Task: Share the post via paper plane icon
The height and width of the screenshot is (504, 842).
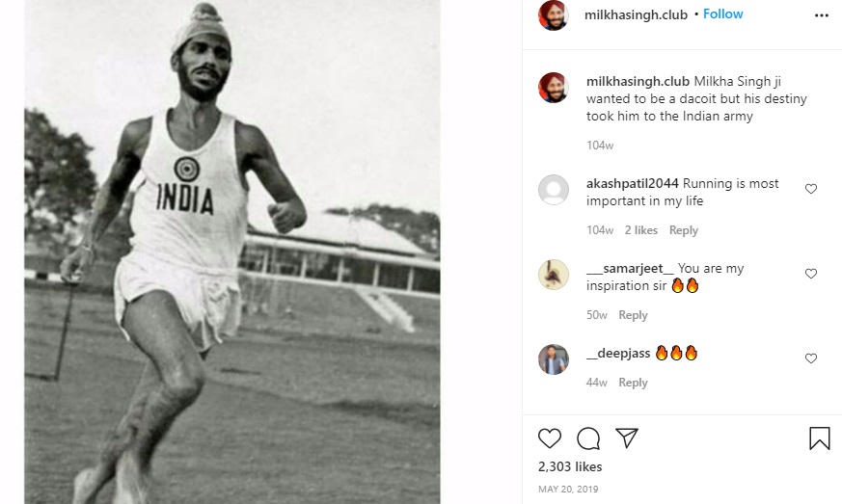Action: click(x=627, y=438)
